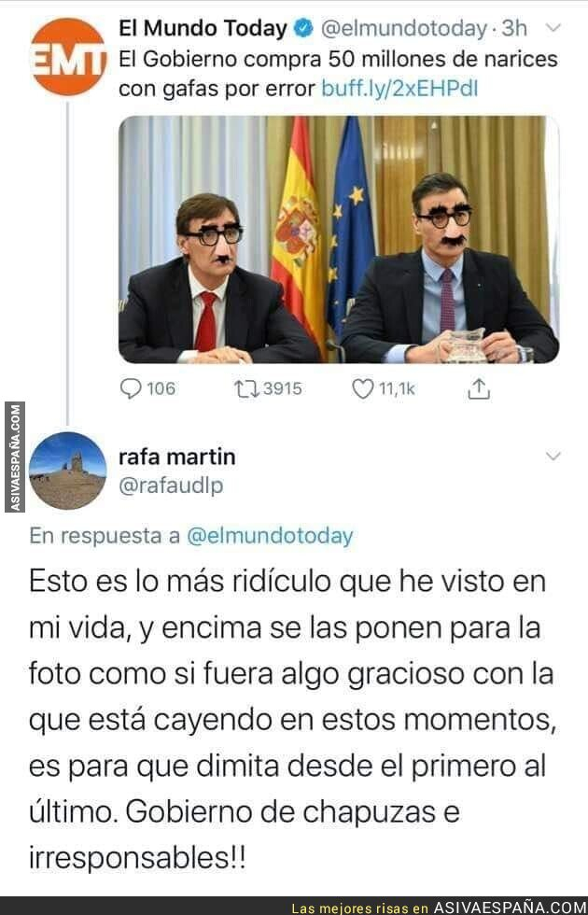Open the @rafaudlp username handle

[x=171, y=486]
